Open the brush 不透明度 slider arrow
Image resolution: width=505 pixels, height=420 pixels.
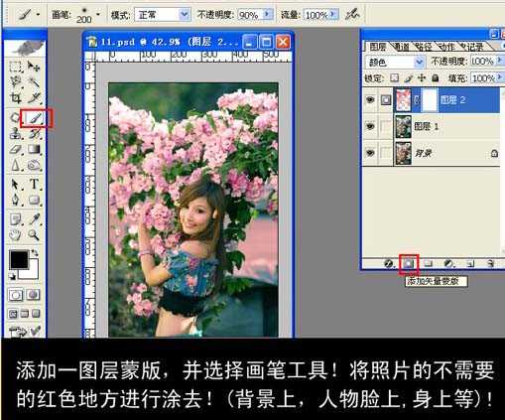click(268, 14)
